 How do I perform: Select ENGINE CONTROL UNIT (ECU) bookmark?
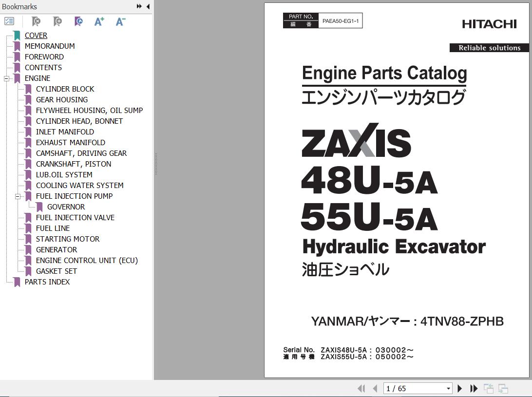(x=87, y=261)
